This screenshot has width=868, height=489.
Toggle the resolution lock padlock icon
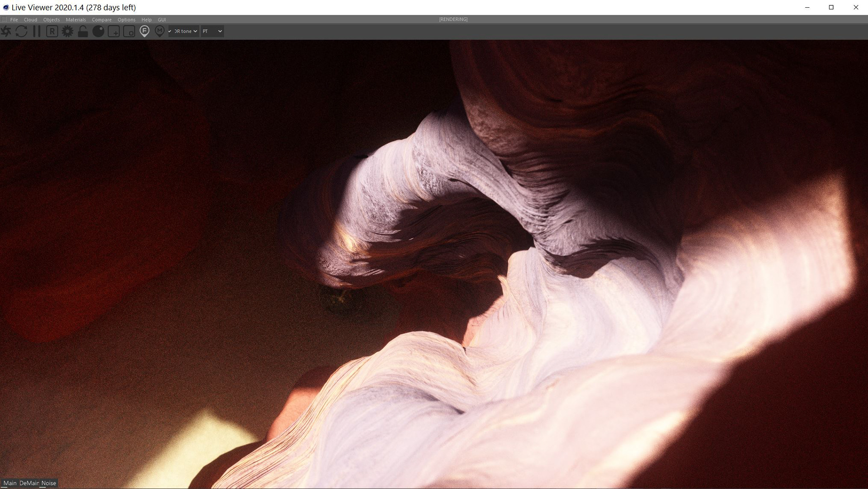83,31
